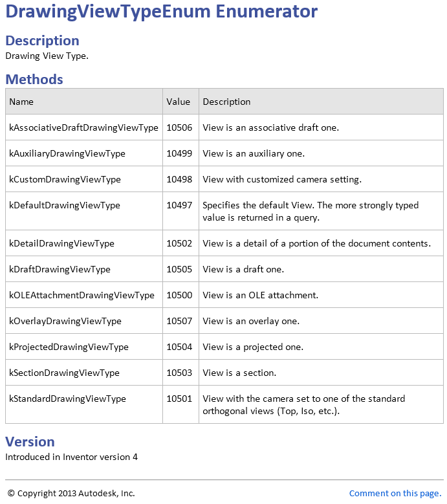Click the 'Comment on this page.' link

click(x=395, y=493)
